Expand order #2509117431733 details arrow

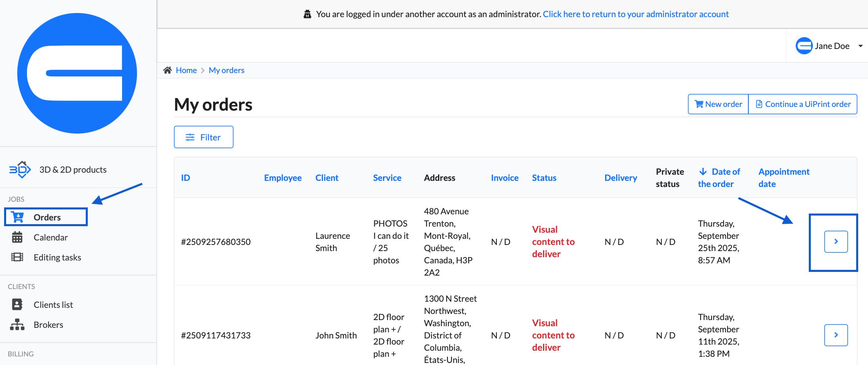click(x=836, y=335)
